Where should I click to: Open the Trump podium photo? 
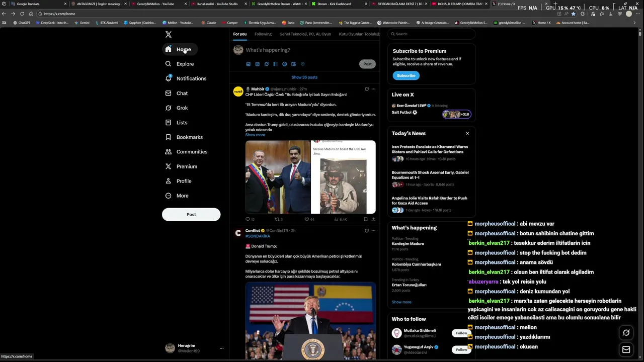click(310, 321)
